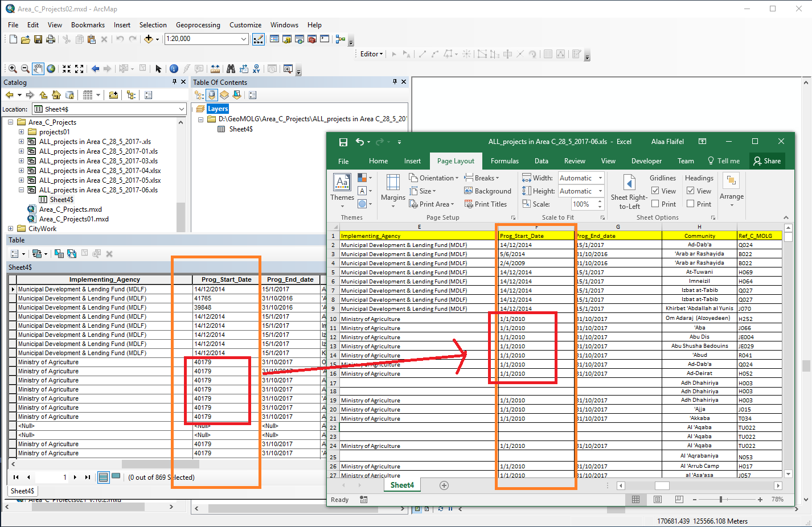812x527 pixels.
Task: Open the ArcToolbox red toolbox icon
Action: [x=312, y=39]
